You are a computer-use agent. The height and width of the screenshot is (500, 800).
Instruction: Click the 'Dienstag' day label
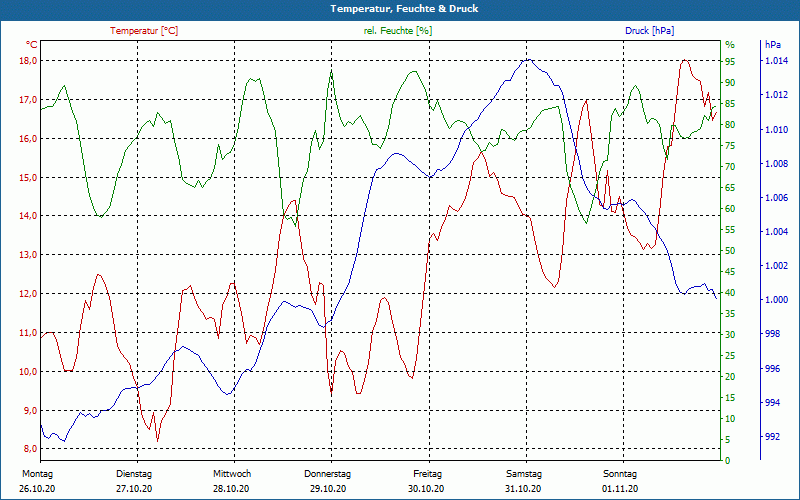click(134, 474)
